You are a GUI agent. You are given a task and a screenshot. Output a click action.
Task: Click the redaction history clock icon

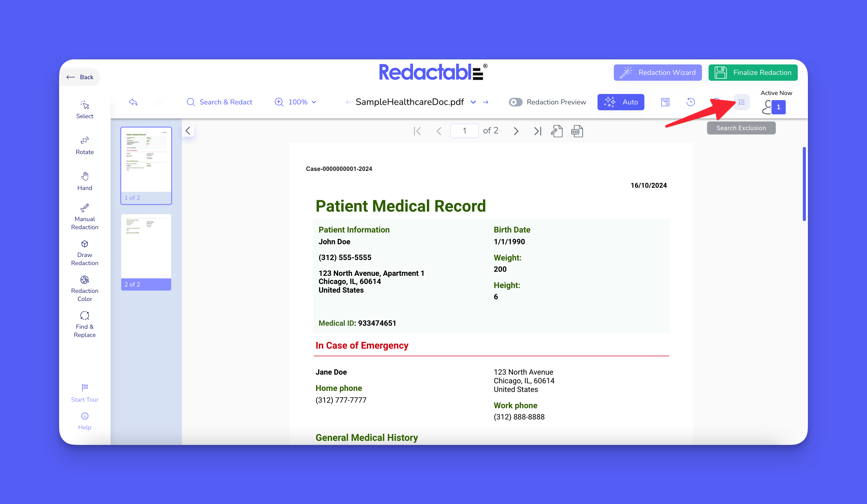690,102
